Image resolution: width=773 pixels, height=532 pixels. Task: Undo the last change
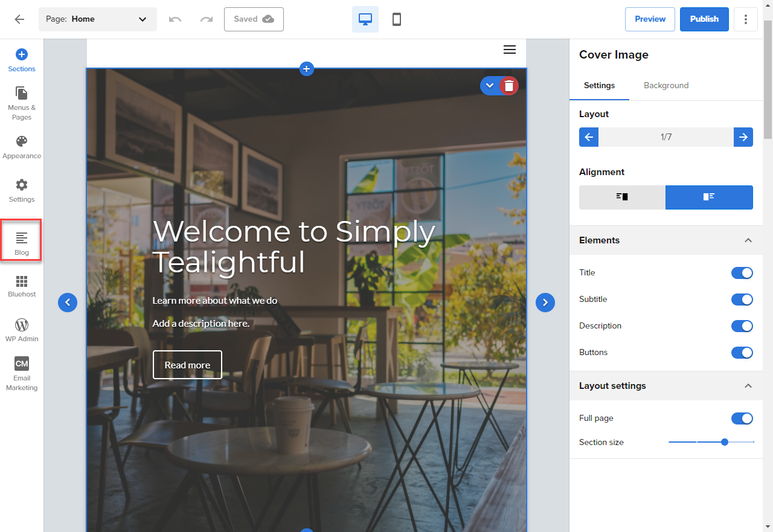pos(175,19)
